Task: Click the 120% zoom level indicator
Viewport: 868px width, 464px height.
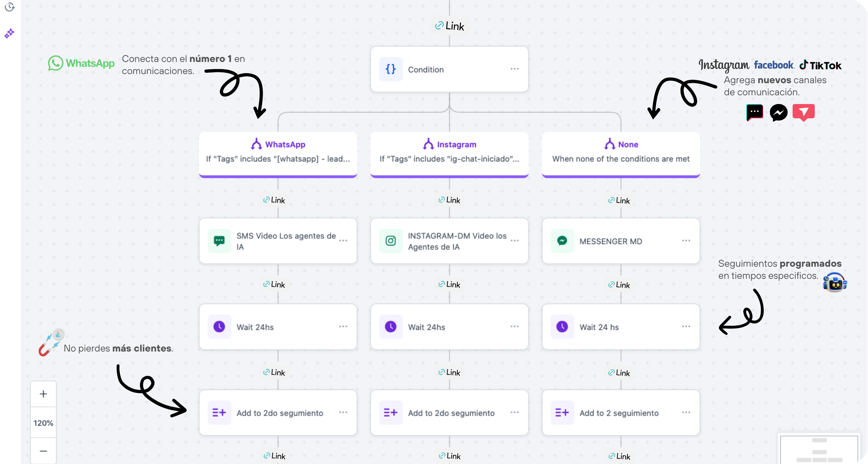Action: click(43, 423)
